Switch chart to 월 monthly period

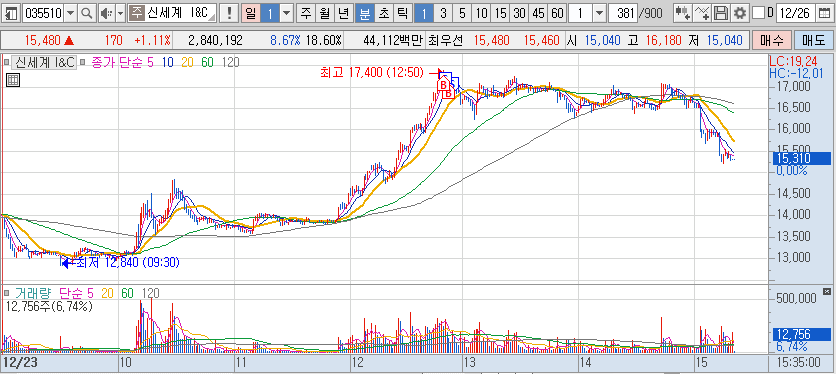[x=324, y=13]
